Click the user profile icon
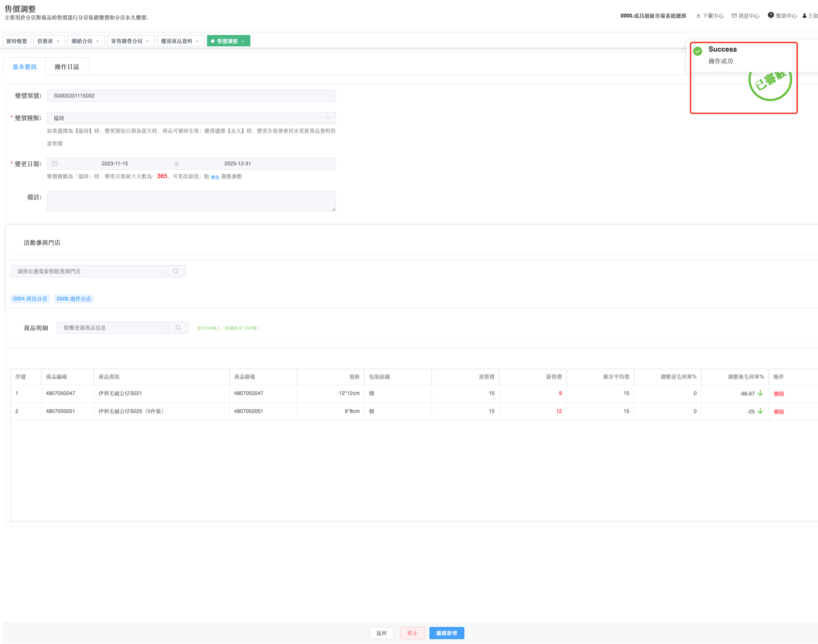818x644 pixels. point(804,16)
